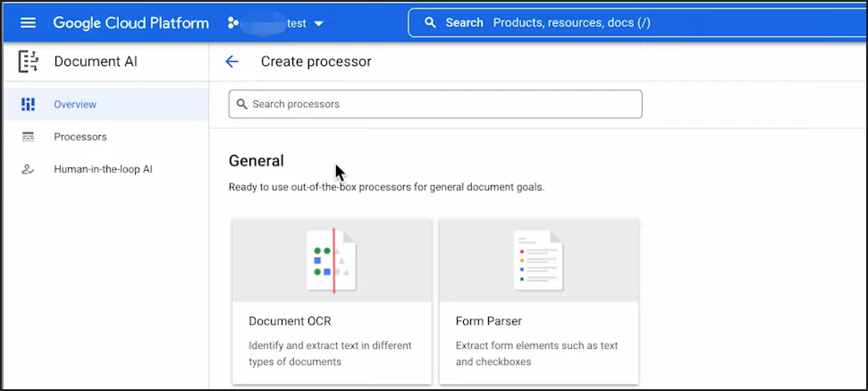868x391 pixels.
Task: Select the Form Parser processor title
Action: click(489, 321)
